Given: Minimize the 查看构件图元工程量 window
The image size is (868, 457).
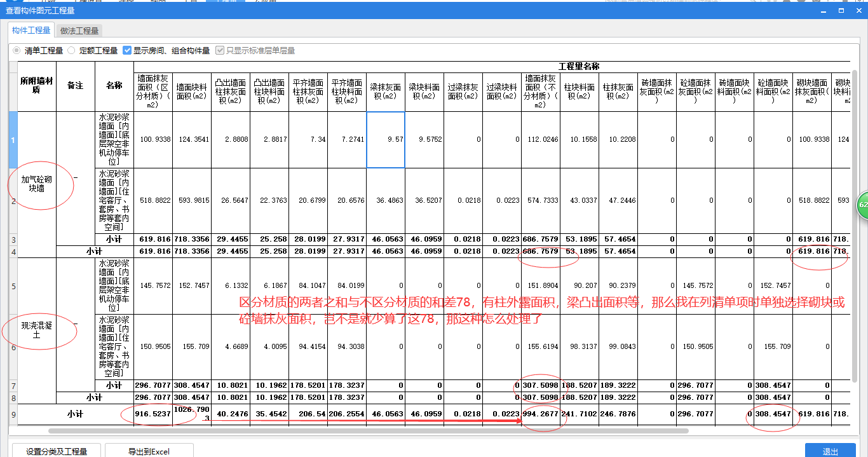Looking at the screenshot, I should pyautogui.click(x=824, y=10).
